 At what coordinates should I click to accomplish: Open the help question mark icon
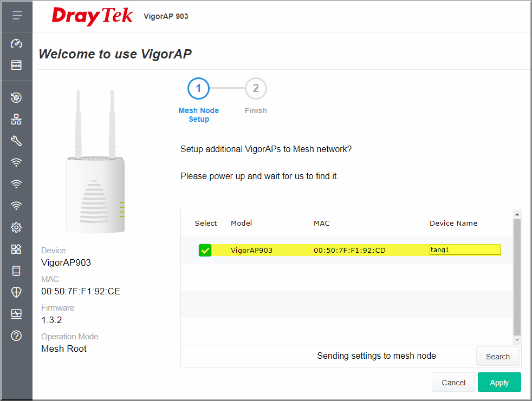(x=16, y=336)
